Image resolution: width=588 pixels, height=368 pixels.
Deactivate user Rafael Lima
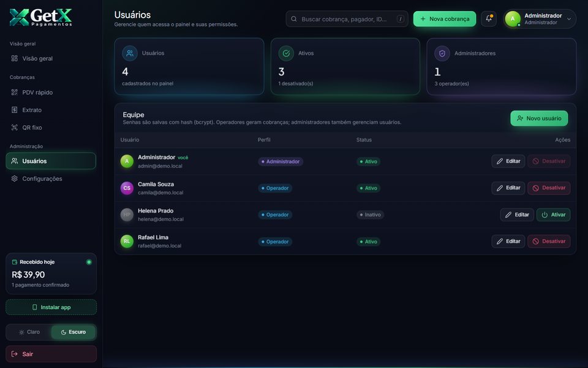coord(549,242)
